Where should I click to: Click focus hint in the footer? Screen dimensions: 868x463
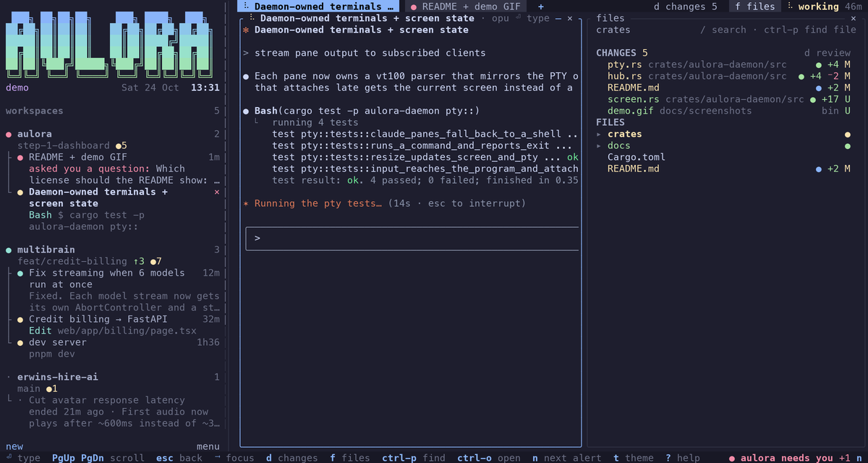coord(234,458)
